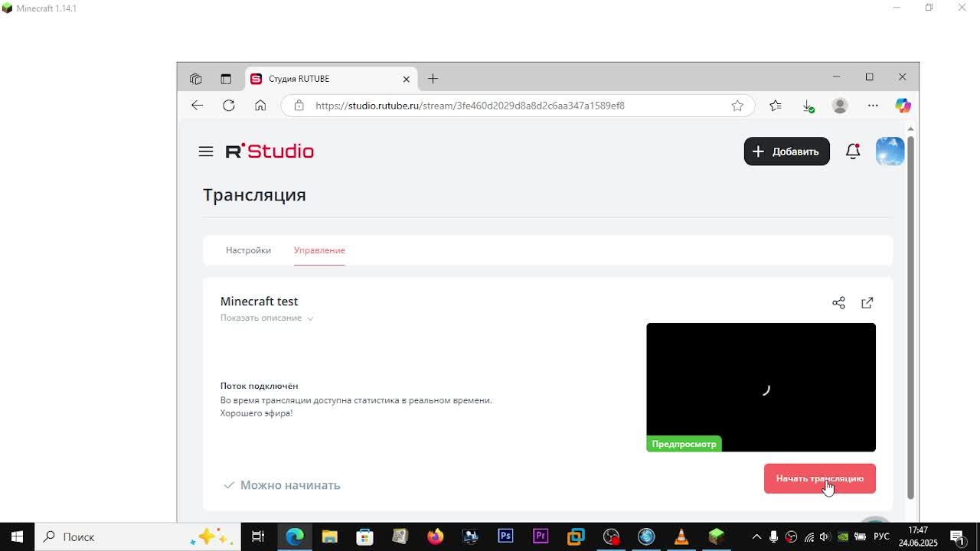The image size is (980, 551).
Task: Open a new browser tab
Action: pos(433,79)
